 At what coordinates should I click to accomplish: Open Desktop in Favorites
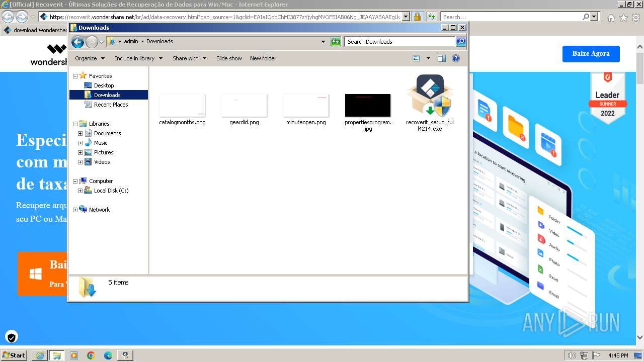coord(104,85)
